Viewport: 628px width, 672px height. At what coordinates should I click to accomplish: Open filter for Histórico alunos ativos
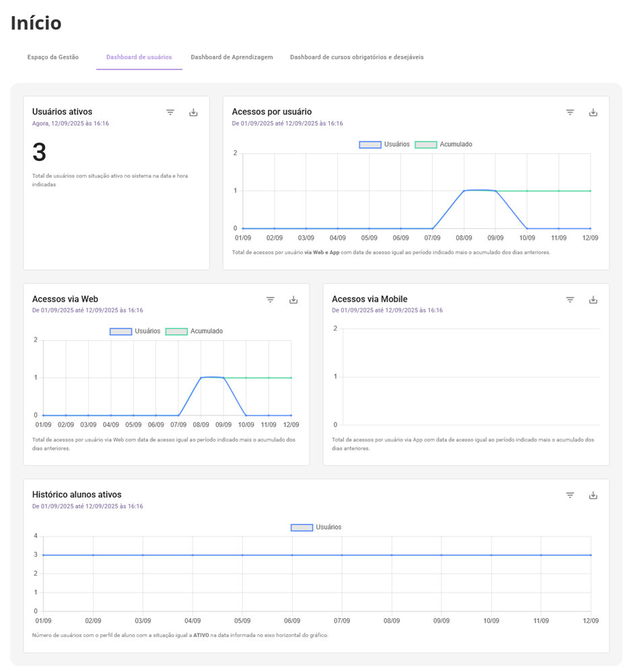[570, 496]
